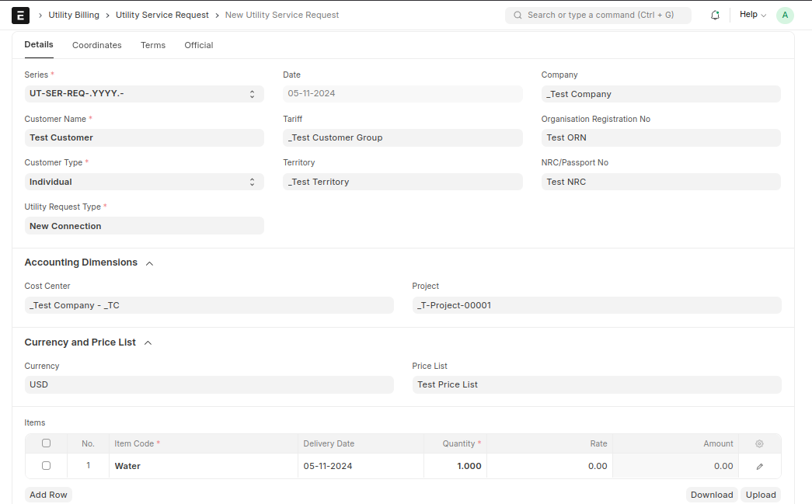Click the Company field
Viewport: 812px width, 504px height.
[660, 94]
